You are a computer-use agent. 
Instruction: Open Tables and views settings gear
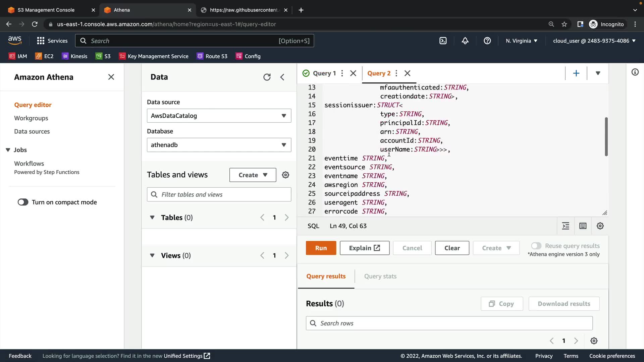pyautogui.click(x=285, y=175)
